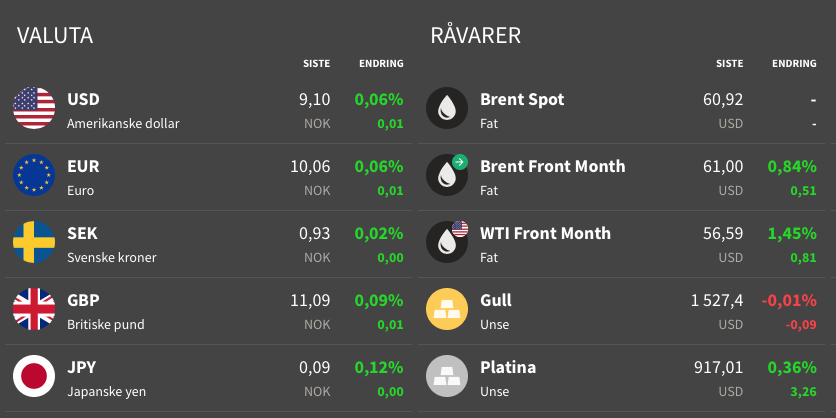The width and height of the screenshot is (836, 418).
Task: Click the EUR European Union flag icon
Action: [34, 175]
